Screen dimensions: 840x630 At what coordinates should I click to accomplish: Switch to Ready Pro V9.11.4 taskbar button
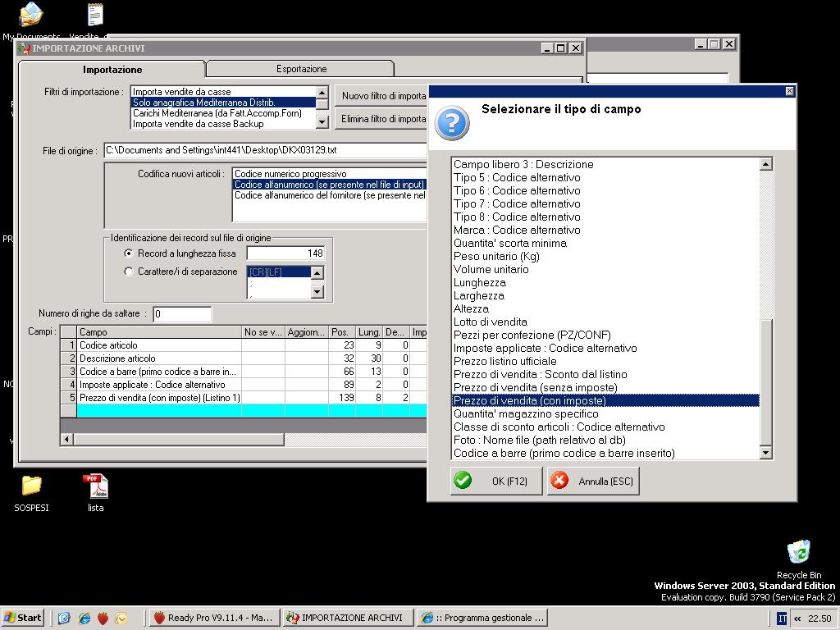click(213, 619)
